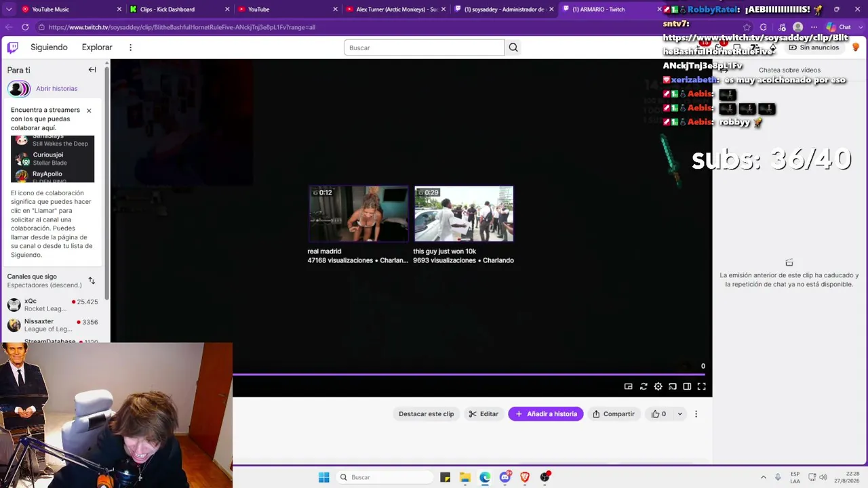Click Destacar este clip button
This screenshot has width=868, height=488.
coord(426,414)
